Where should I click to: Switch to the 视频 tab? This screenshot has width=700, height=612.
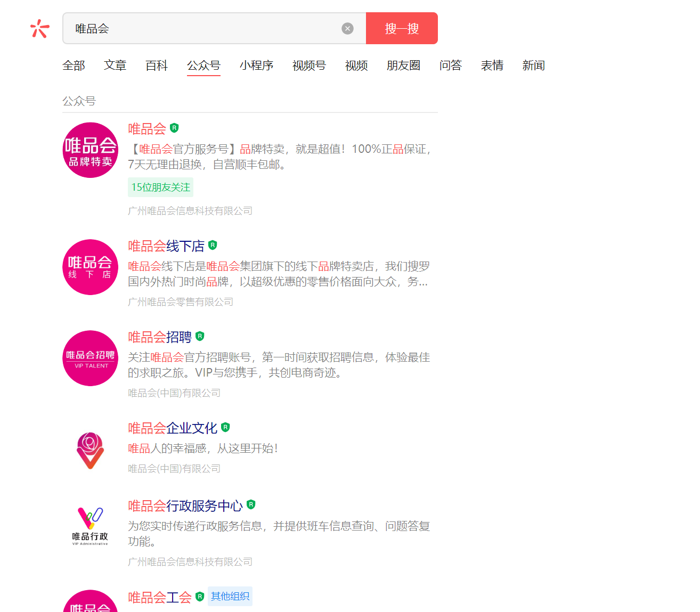pyautogui.click(x=356, y=66)
